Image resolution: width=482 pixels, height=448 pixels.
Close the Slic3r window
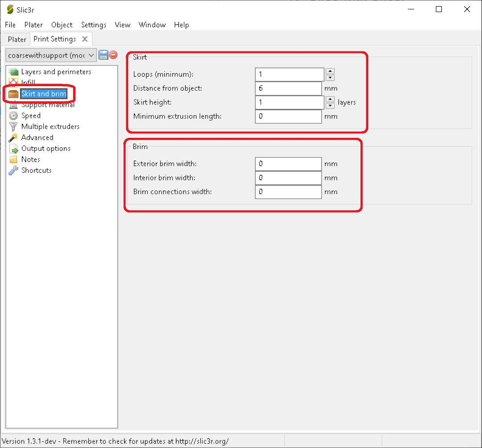tap(467, 9)
